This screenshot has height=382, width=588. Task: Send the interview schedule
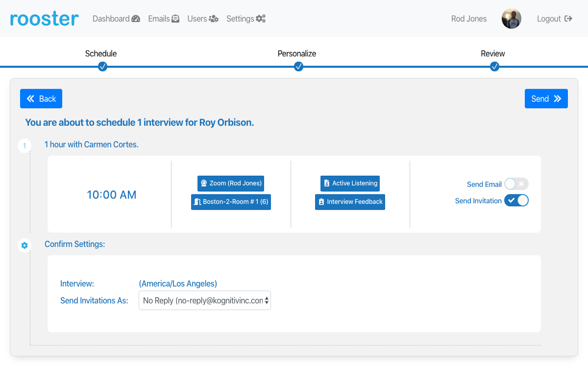[546, 98]
